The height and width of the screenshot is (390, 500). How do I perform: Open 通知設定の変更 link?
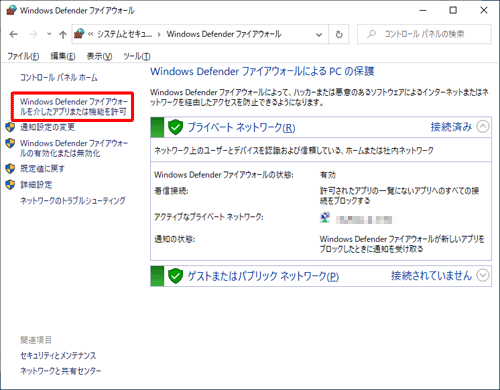[x=47, y=127]
